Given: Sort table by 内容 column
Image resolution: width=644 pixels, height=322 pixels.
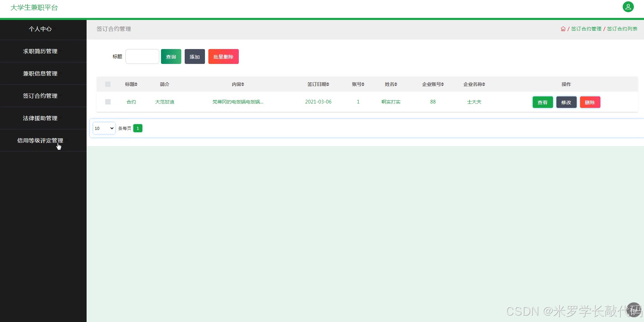Looking at the screenshot, I should point(238,84).
